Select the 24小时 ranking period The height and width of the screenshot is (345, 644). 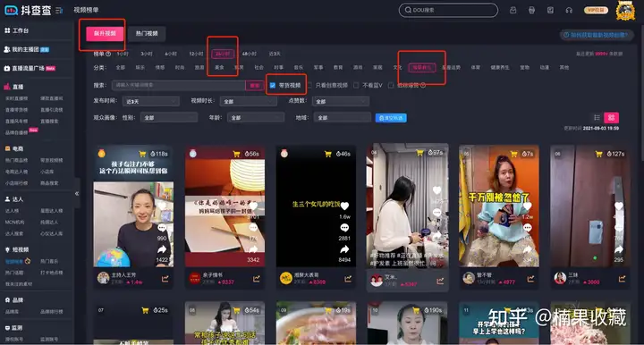[223, 54]
